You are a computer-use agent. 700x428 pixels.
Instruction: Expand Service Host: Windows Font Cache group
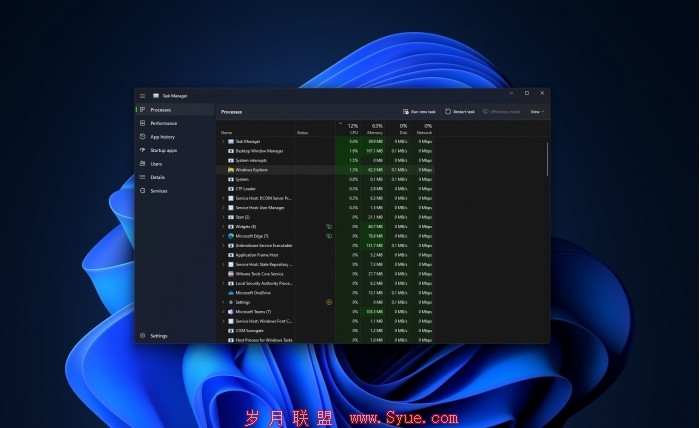224,321
